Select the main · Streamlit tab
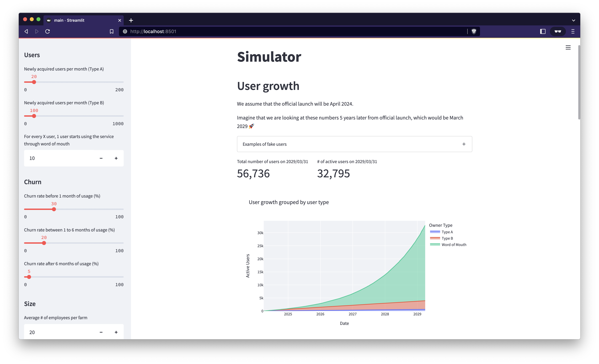The height and width of the screenshot is (364, 599). coord(69,20)
